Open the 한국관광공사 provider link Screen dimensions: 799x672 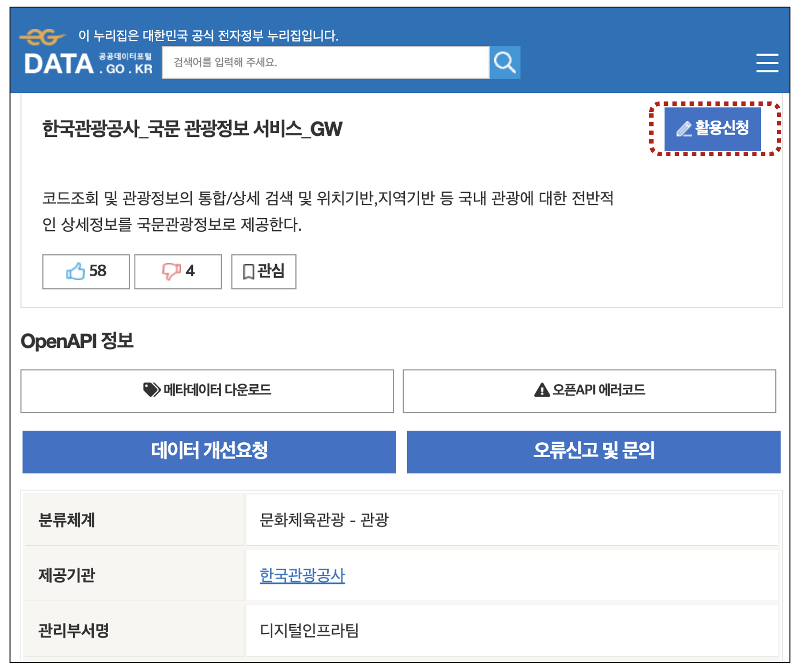tap(302, 575)
